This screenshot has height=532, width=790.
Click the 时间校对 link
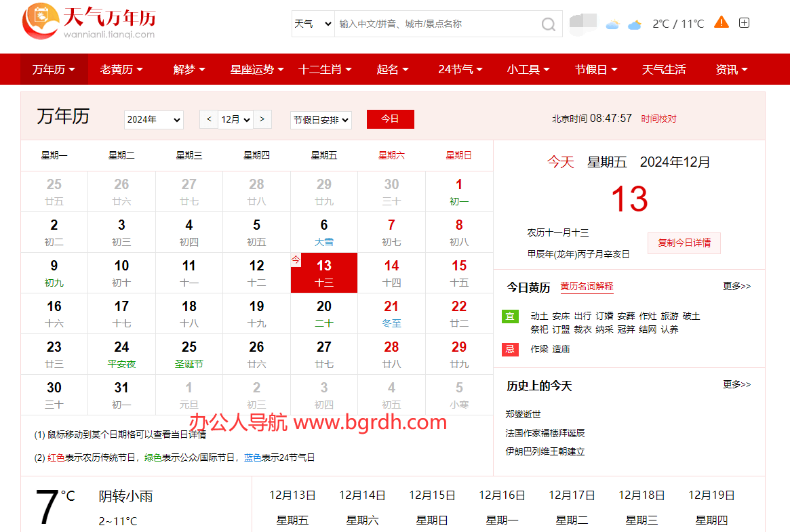(658, 119)
